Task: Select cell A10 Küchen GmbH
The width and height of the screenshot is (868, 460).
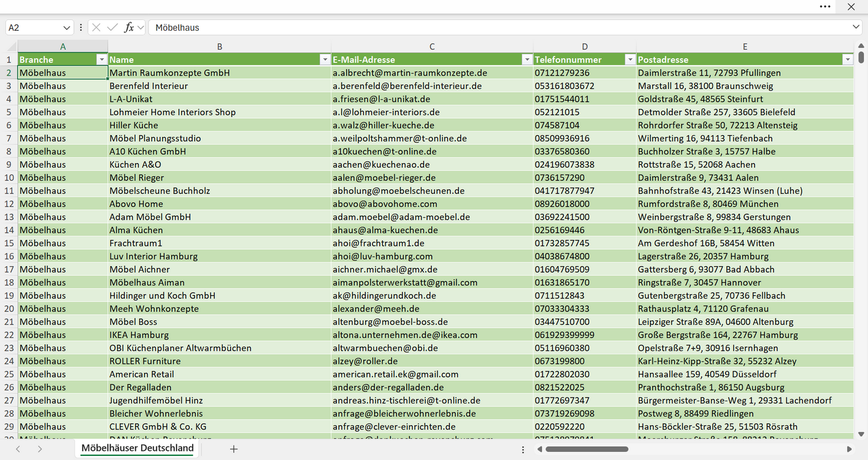Action: coord(219,151)
